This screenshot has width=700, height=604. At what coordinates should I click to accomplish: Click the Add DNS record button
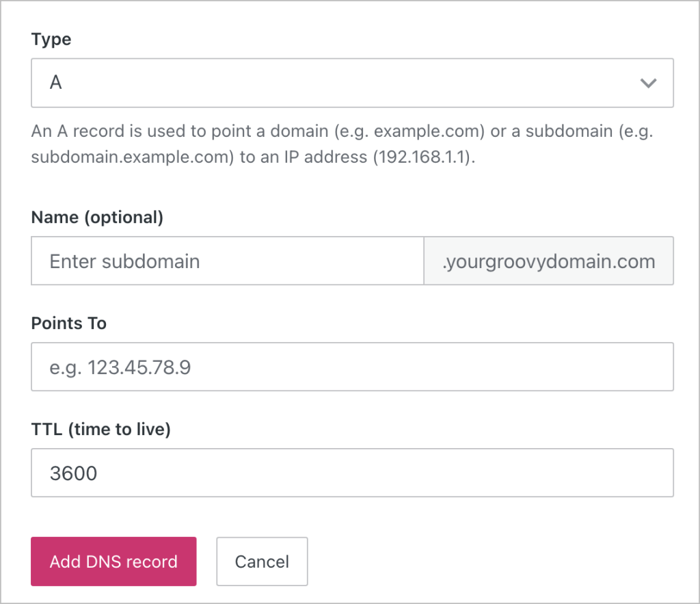click(113, 562)
